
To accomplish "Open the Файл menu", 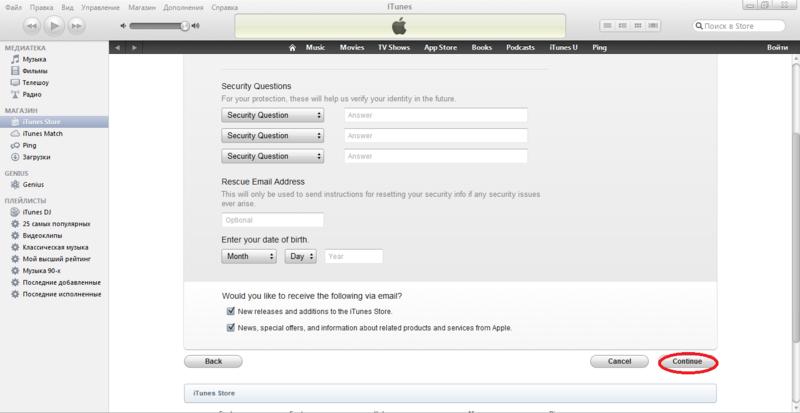I will pos(14,8).
